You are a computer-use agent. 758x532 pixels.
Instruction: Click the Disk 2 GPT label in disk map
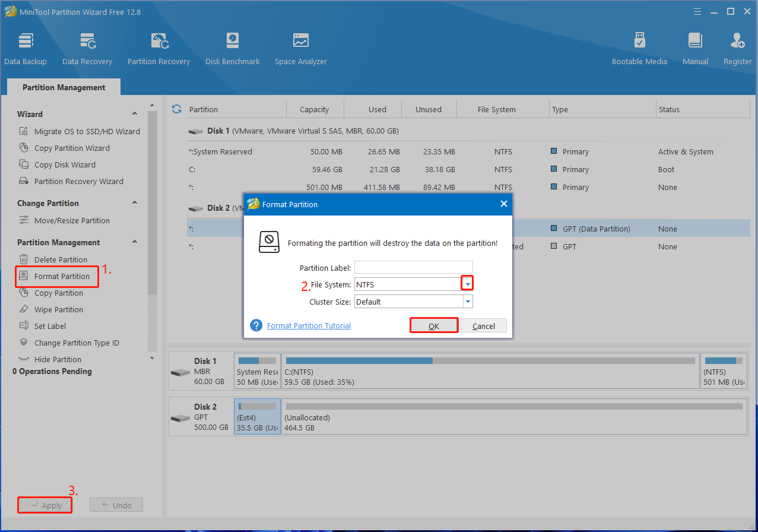(201, 416)
